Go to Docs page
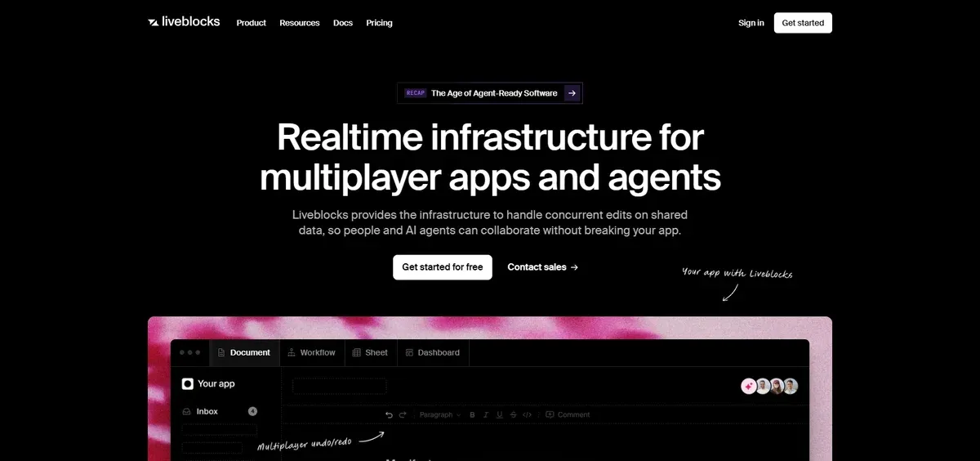 (343, 23)
